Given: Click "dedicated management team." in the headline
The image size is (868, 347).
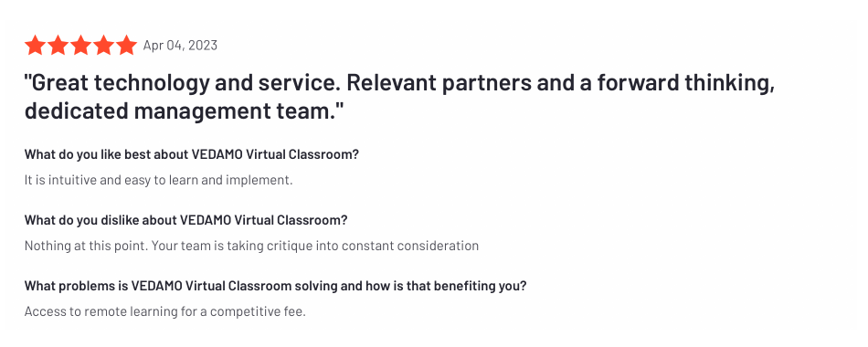Looking at the screenshot, I should click(x=185, y=110).
